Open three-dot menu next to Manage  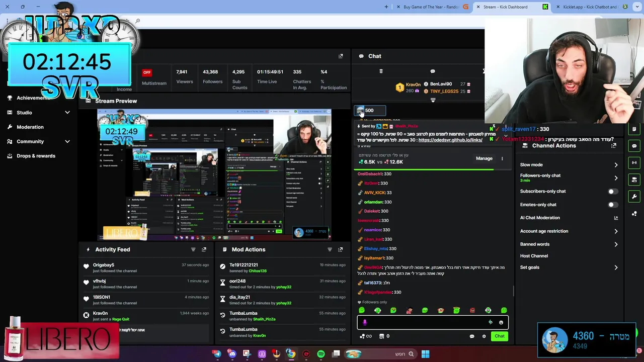click(x=502, y=158)
